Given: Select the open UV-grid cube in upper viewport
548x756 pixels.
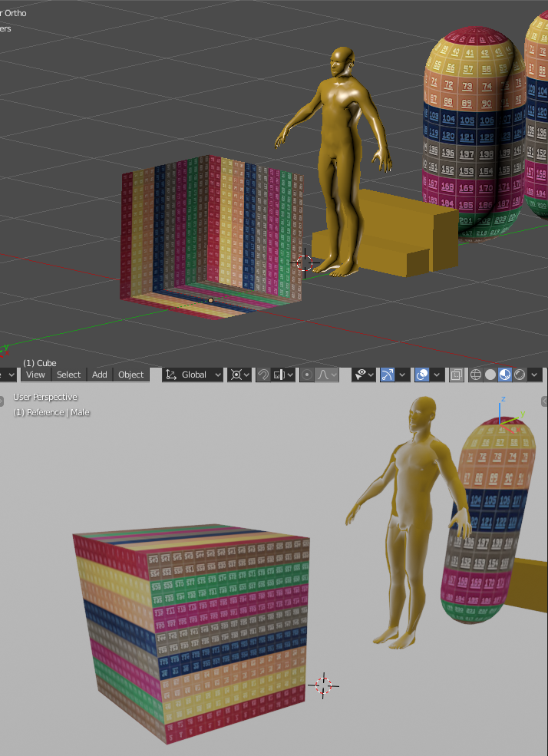Looking at the screenshot, I should point(211,236).
